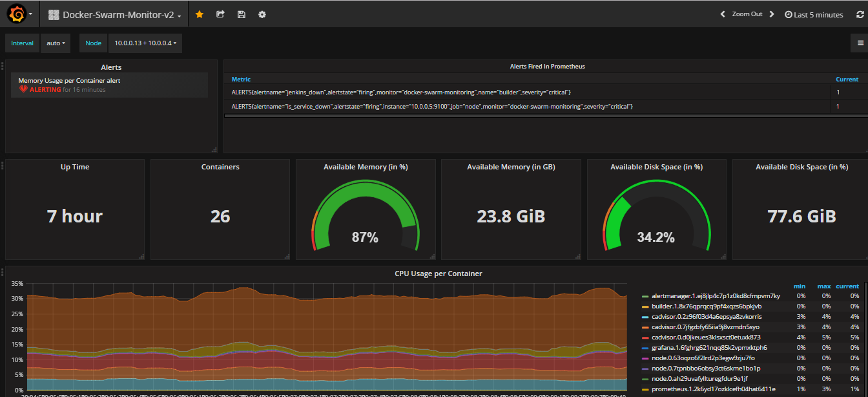Open Available Memory (in %) title menu
Viewport: 868px width, 397px height.
[x=366, y=167]
